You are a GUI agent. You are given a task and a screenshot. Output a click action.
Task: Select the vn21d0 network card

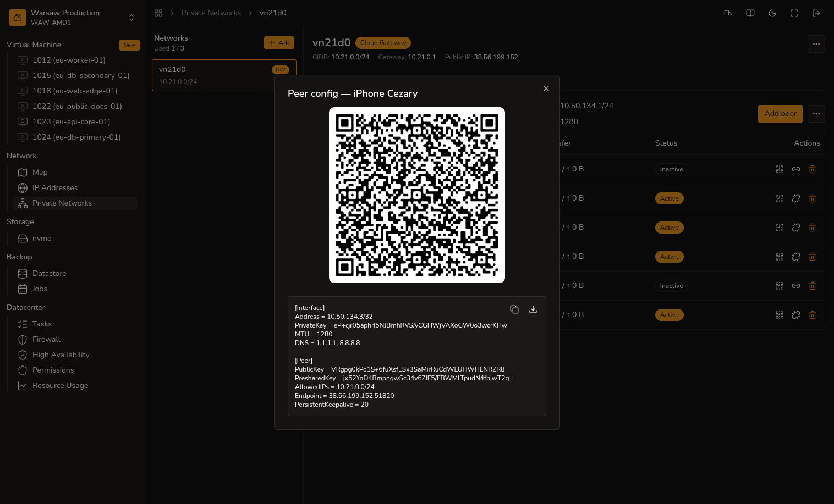pos(224,75)
